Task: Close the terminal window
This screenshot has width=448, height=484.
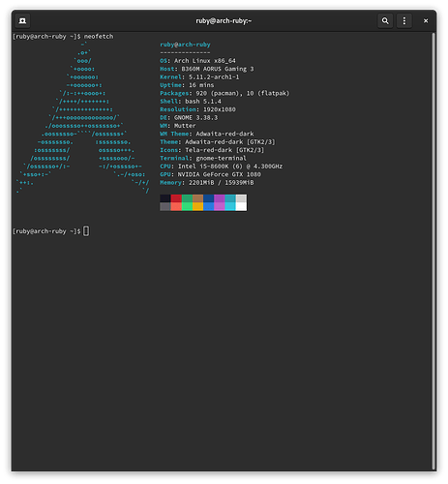Action: click(426, 21)
